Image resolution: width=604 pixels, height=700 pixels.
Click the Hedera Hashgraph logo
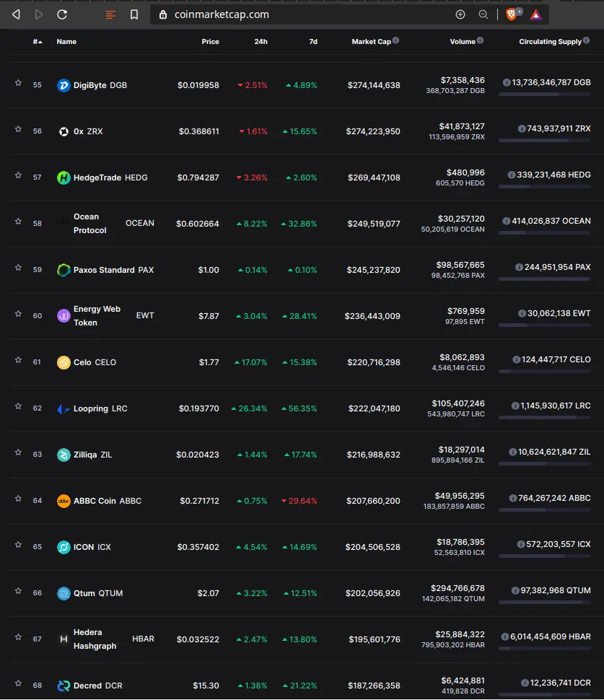[64, 639]
